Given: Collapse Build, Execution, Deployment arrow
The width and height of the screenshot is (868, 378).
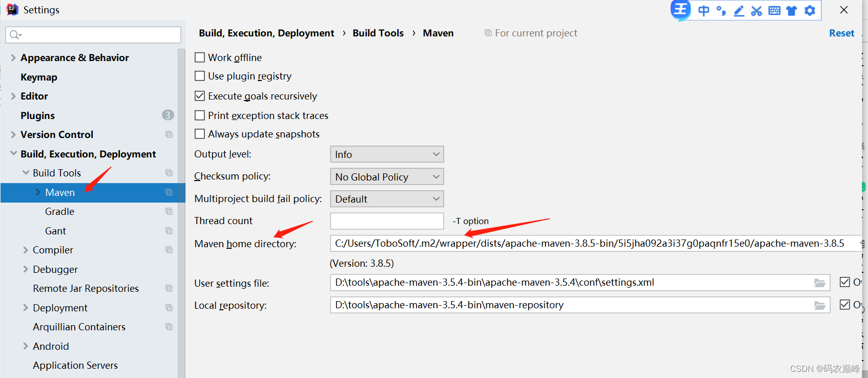Looking at the screenshot, I should [13, 153].
